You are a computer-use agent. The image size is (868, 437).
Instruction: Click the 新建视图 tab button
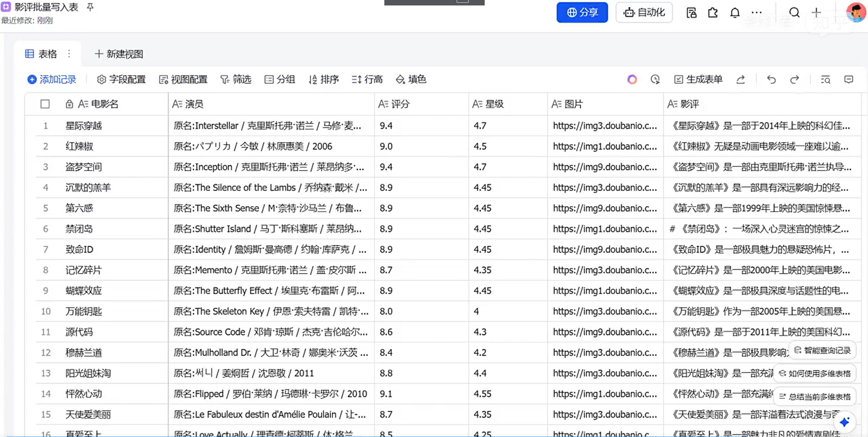coord(119,54)
